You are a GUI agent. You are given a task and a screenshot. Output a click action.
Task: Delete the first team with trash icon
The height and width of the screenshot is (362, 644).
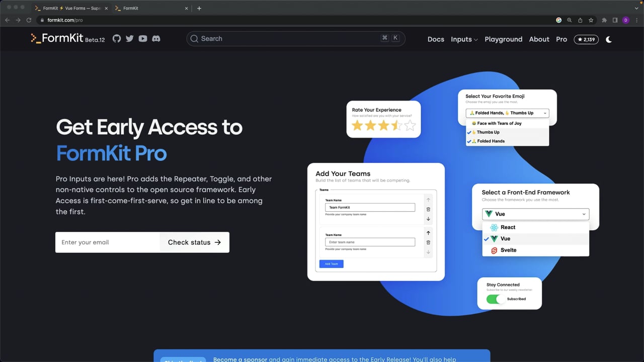tap(428, 209)
